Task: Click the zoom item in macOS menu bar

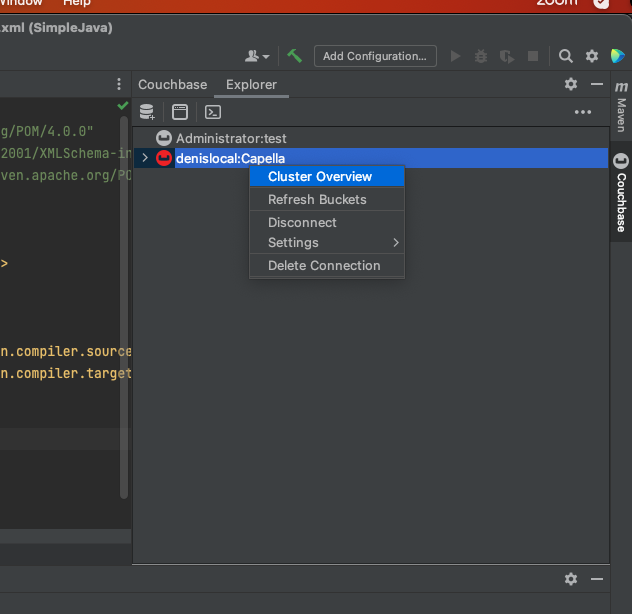Action: point(557,3)
